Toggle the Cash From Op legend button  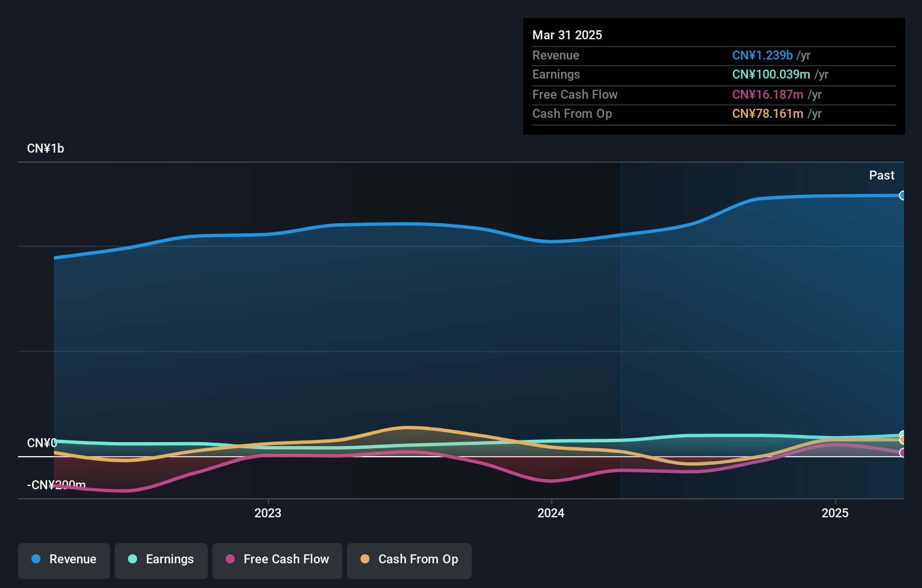coord(409,561)
